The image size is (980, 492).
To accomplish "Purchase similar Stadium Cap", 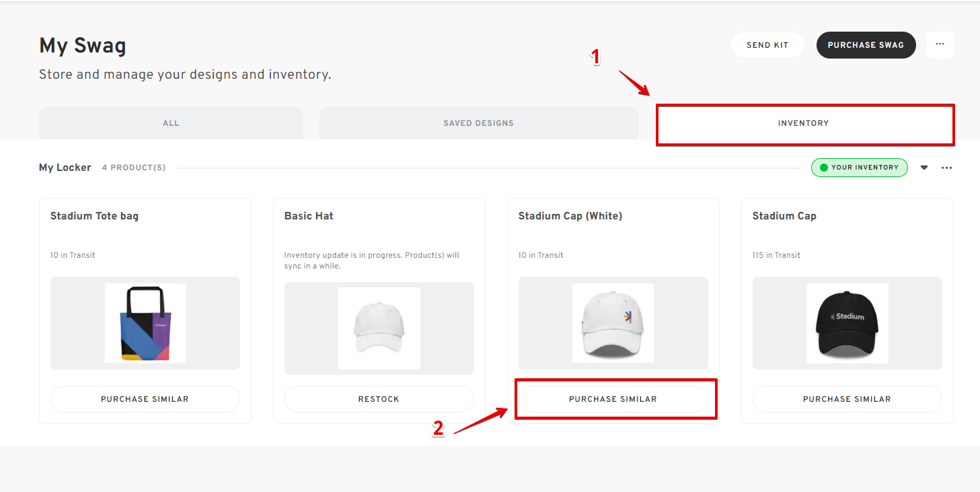I will [847, 398].
